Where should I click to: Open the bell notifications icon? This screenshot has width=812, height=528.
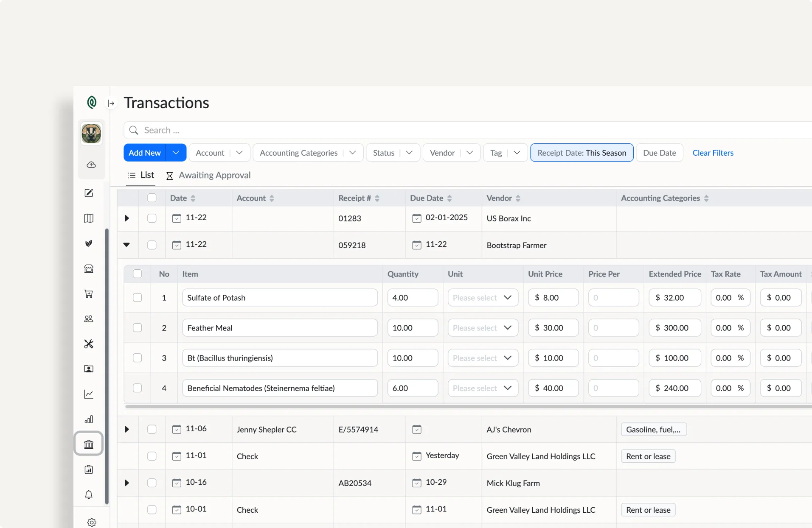(x=88, y=494)
